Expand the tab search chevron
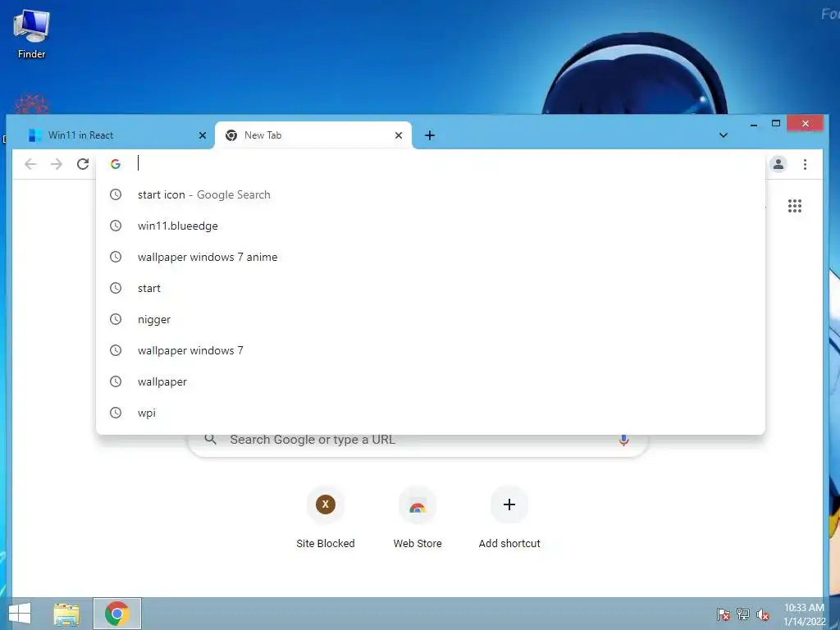This screenshot has height=630, width=840. coord(724,135)
